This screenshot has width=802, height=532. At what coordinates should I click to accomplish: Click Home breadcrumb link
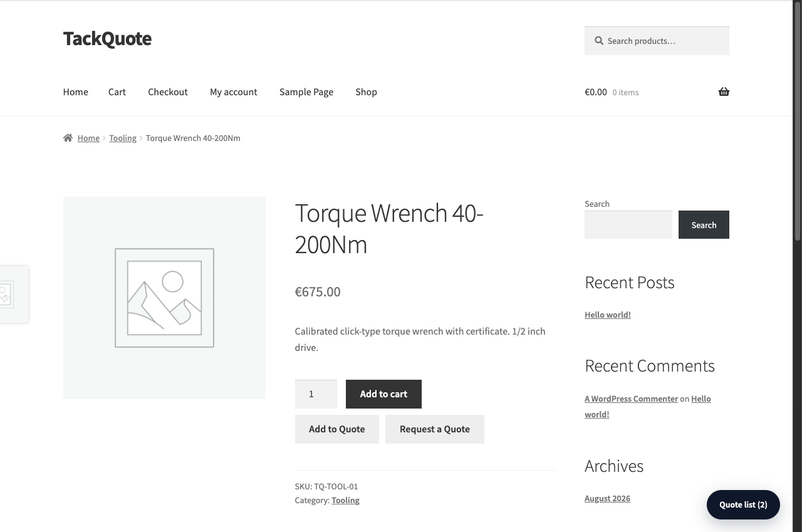click(88, 138)
